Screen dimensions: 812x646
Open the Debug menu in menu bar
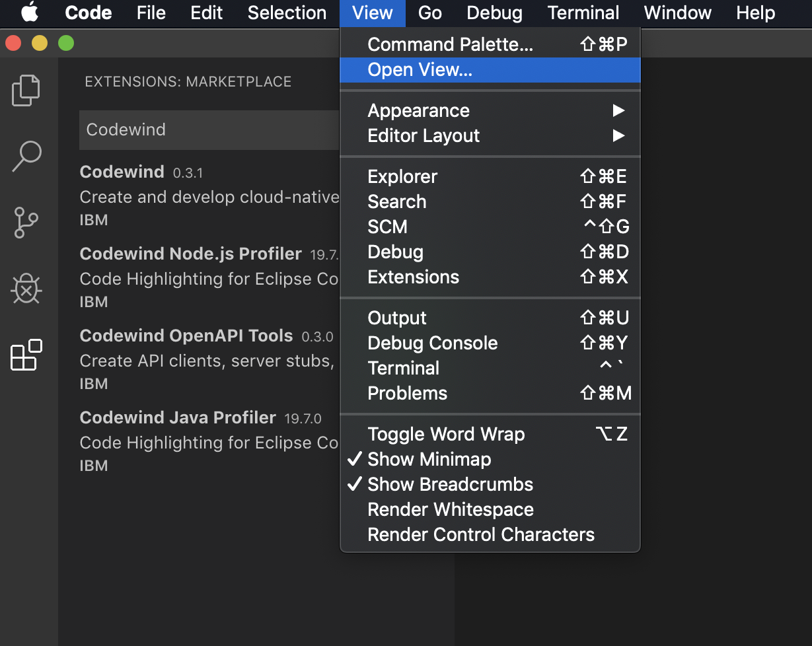pos(494,13)
